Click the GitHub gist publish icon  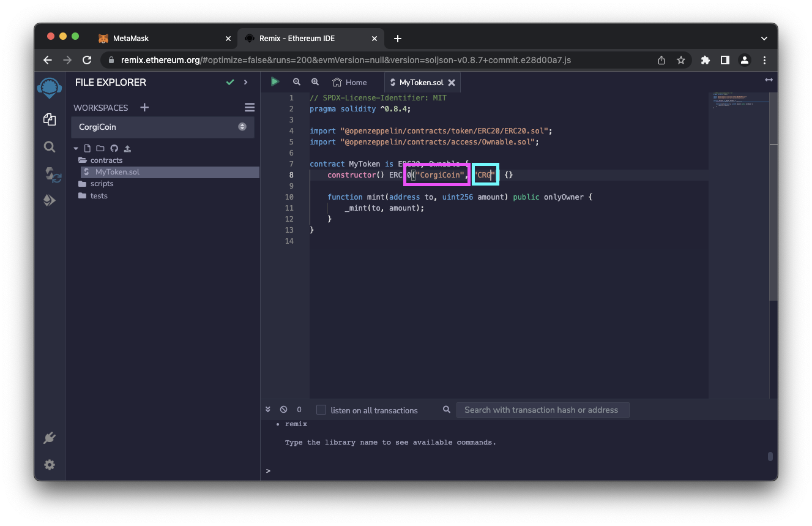click(114, 148)
